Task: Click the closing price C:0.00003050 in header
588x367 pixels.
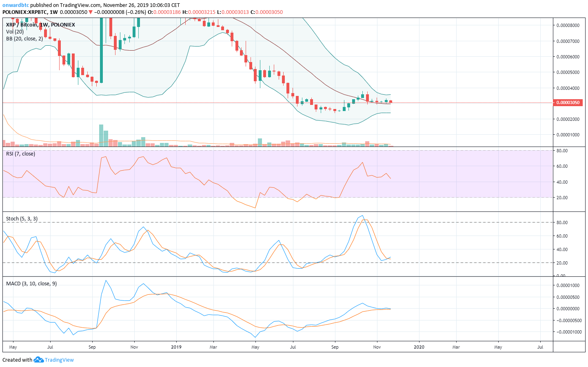Action: point(266,12)
